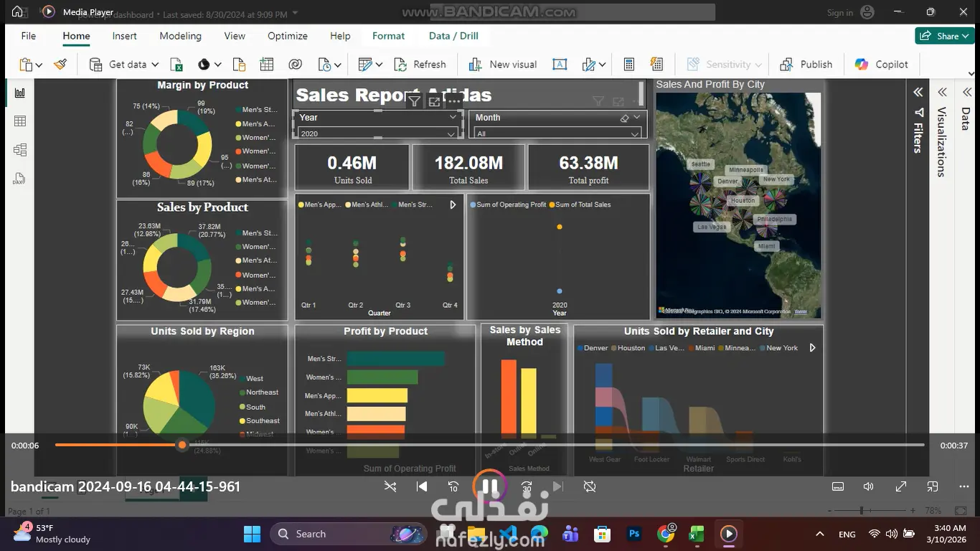
Task: Open Media Player more options menu
Action: pyautogui.click(x=963, y=486)
